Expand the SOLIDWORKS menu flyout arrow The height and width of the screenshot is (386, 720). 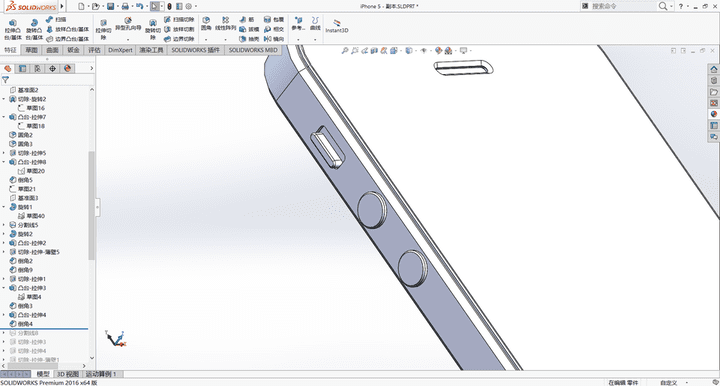(x=62, y=6)
